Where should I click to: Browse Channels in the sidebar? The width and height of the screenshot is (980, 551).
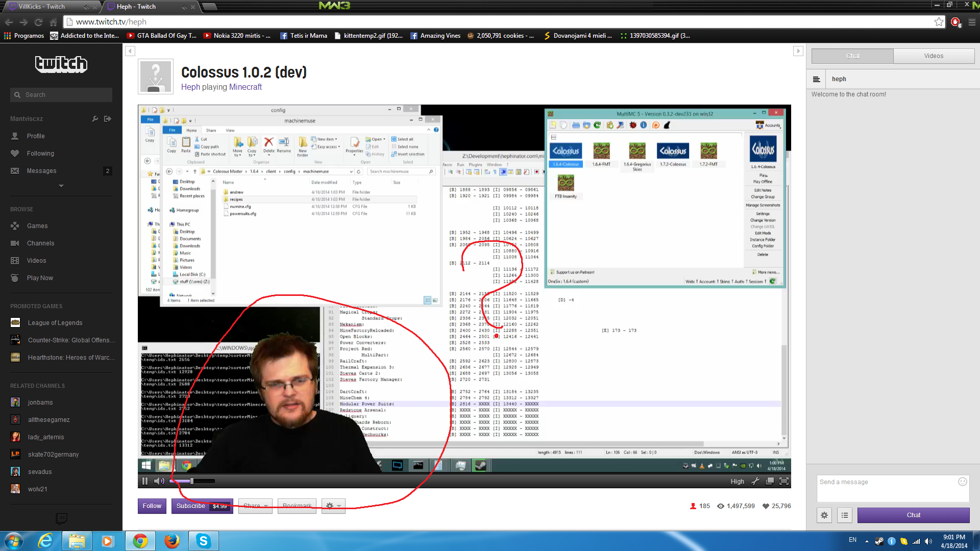[x=40, y=243]
